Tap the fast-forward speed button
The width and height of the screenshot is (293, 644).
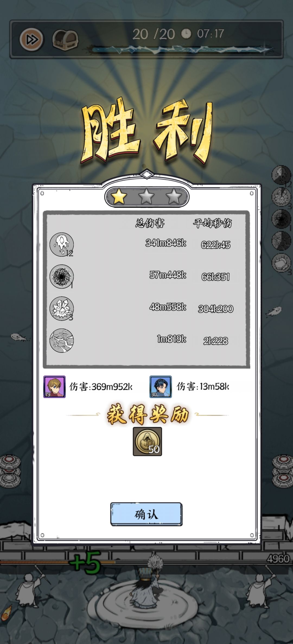click(x=31, y=40)
